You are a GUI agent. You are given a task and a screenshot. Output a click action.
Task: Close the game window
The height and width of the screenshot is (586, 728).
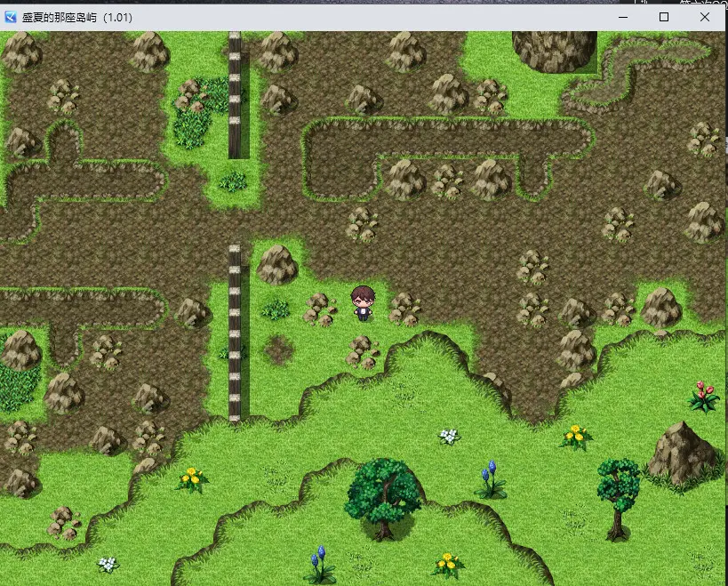(x=705, y=17)
